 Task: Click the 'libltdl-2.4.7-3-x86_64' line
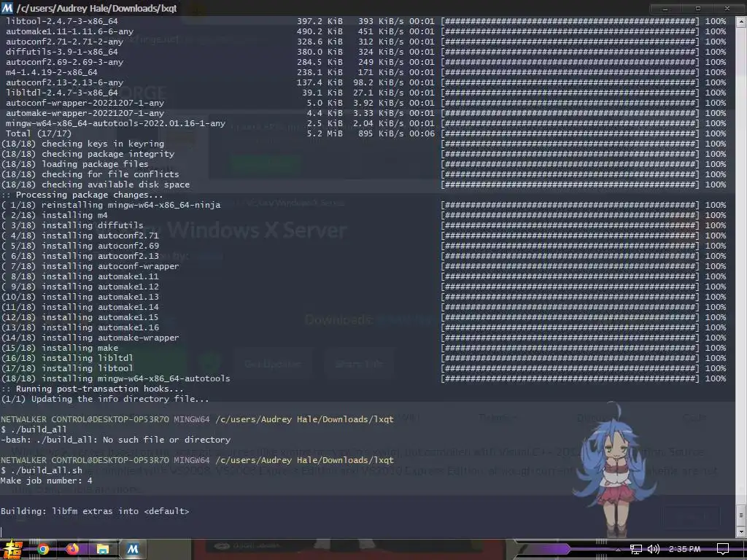pos(62,93)
